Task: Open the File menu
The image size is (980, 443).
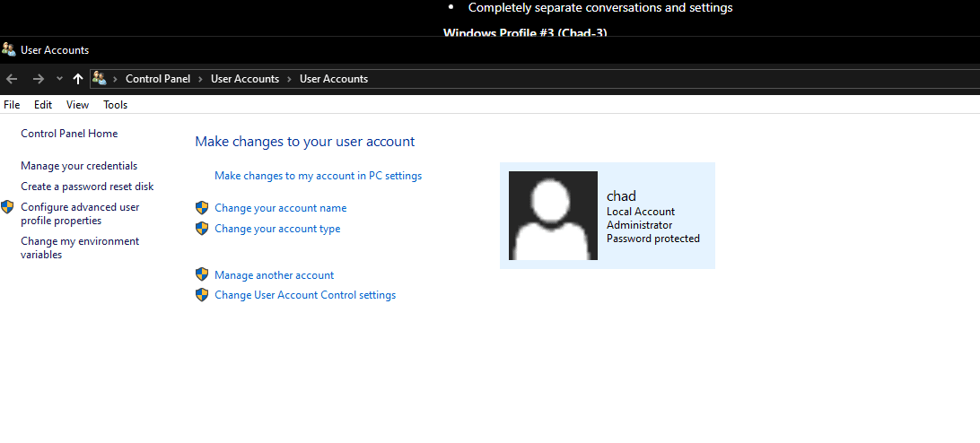Action: [x=12, y=105]
